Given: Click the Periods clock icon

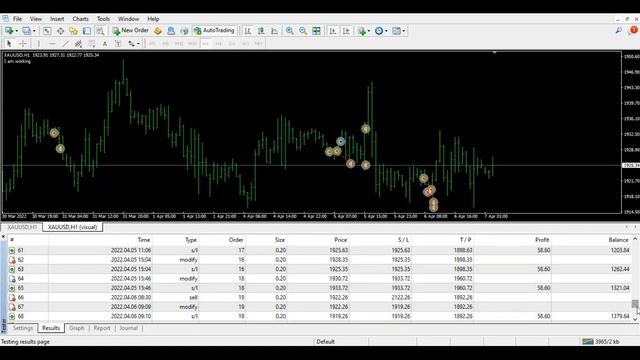Looking at the screenshot, I should [x=379, y=31].
